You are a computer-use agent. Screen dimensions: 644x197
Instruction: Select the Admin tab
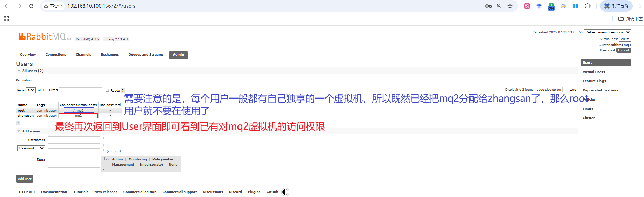[178, 54]
